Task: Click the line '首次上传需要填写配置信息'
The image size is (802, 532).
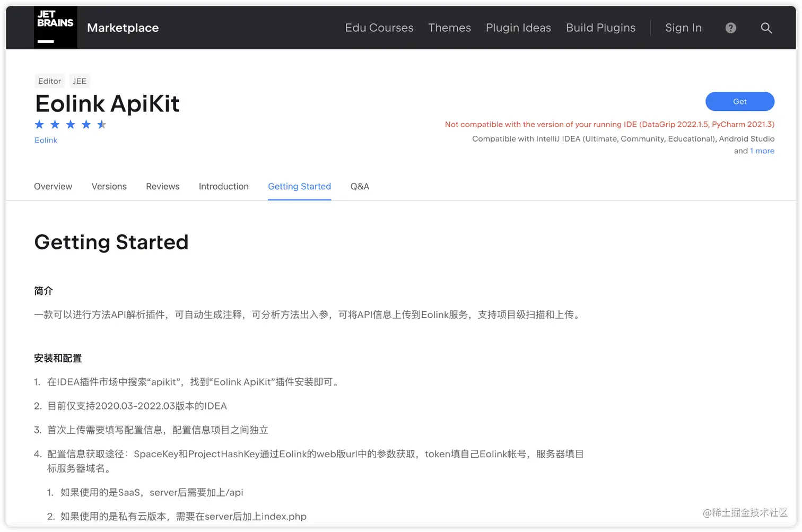Action: [158, 430]
